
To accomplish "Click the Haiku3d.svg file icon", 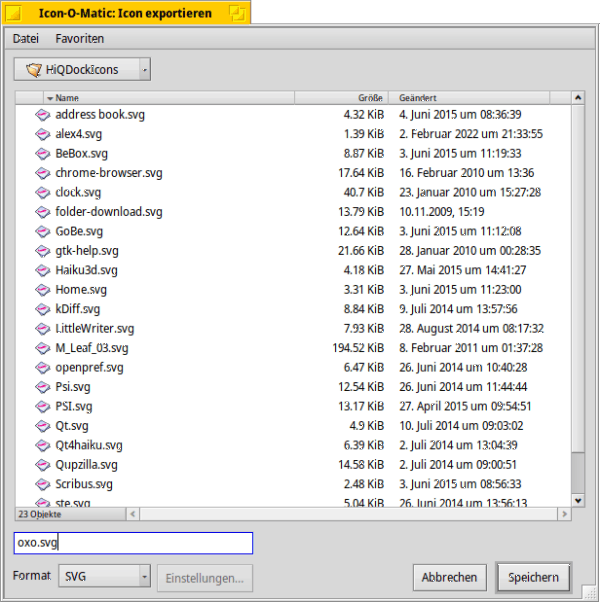I will click(x=42, y=270).
